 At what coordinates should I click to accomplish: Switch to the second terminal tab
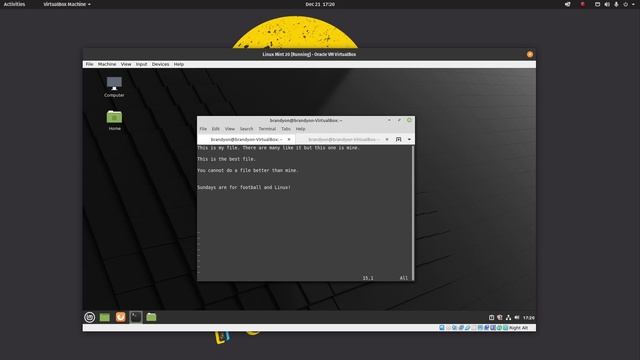[x=344, y=140]
